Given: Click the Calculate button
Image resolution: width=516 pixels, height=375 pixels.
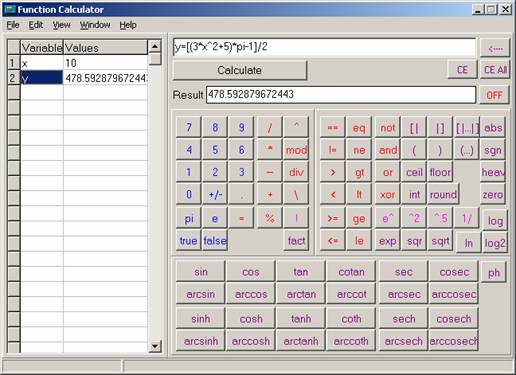Looking at the screenshot, I should coord(240,70).
